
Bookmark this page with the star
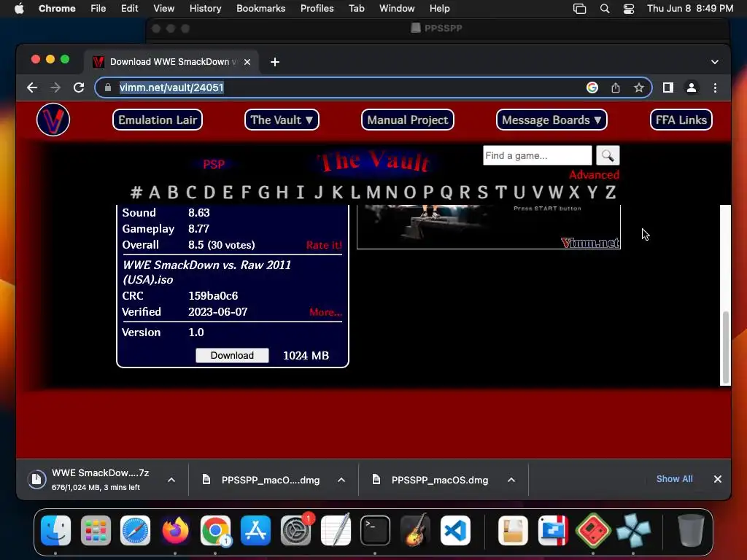click(x=639, y=87)
